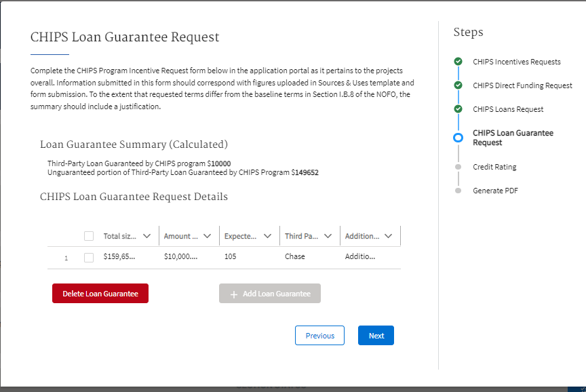Click the Generate PDF step dot
Screen dimensions: 586x392
click(x=458, y=191)
